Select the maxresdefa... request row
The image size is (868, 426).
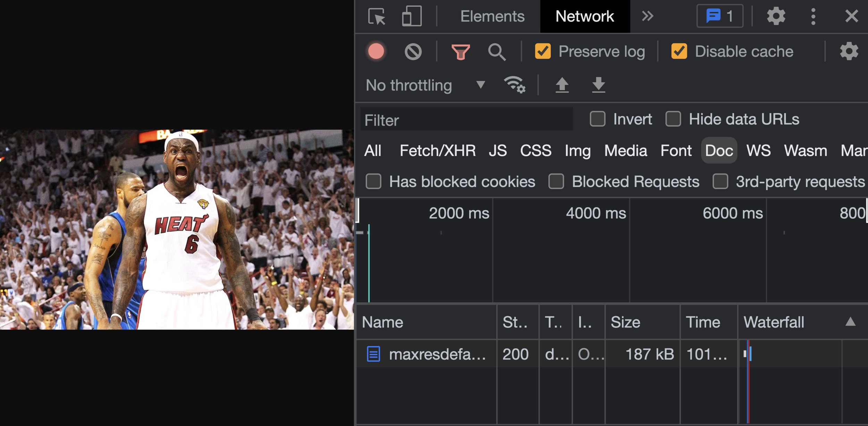click(437, 354)
